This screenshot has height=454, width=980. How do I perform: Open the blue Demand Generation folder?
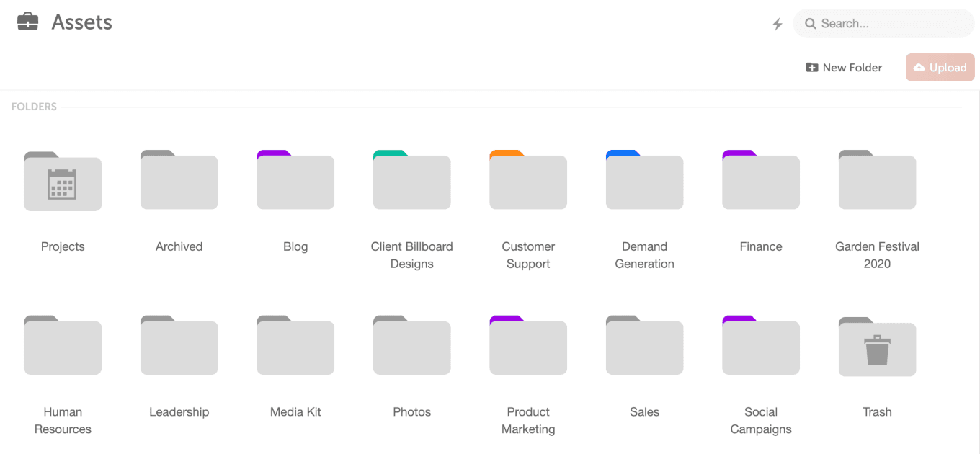[x=644, y=182]
